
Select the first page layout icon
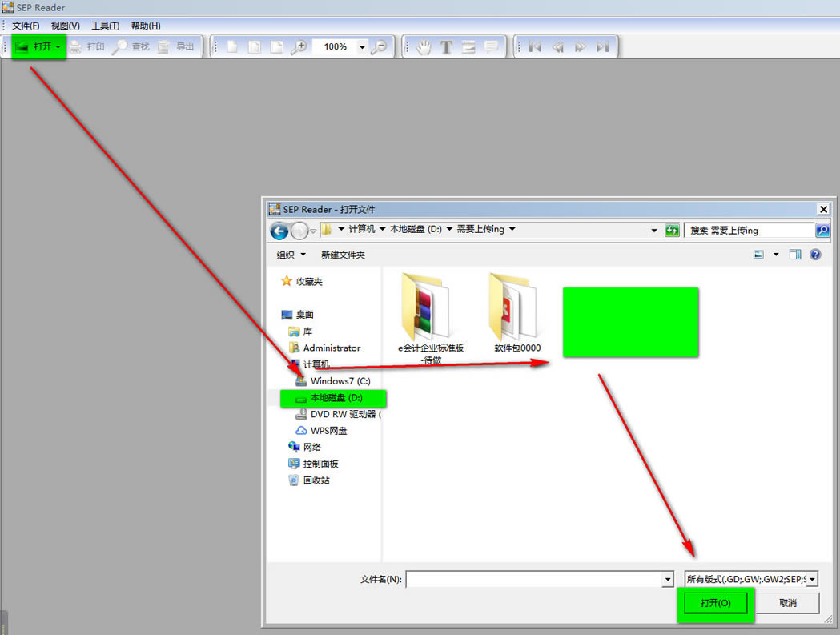tap(232, 47)
